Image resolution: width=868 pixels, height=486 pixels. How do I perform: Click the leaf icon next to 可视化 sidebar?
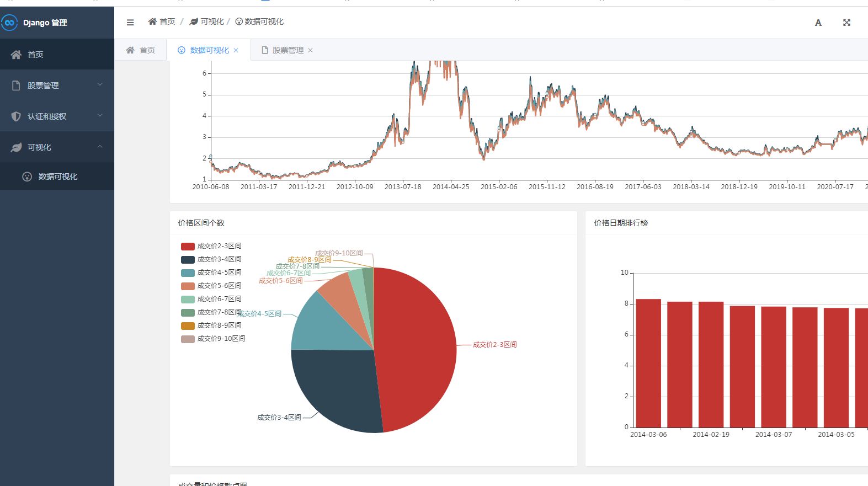pyautogui.click(x=16, y=147)
